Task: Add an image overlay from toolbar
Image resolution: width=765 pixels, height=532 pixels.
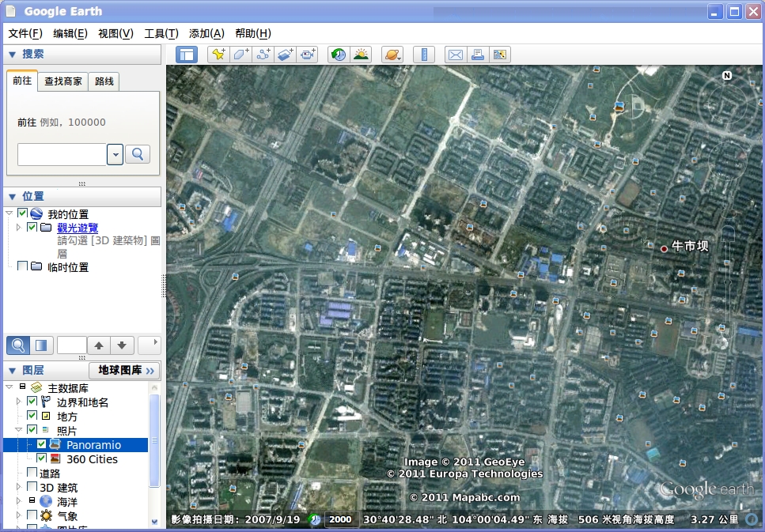Action: (286, 55)
